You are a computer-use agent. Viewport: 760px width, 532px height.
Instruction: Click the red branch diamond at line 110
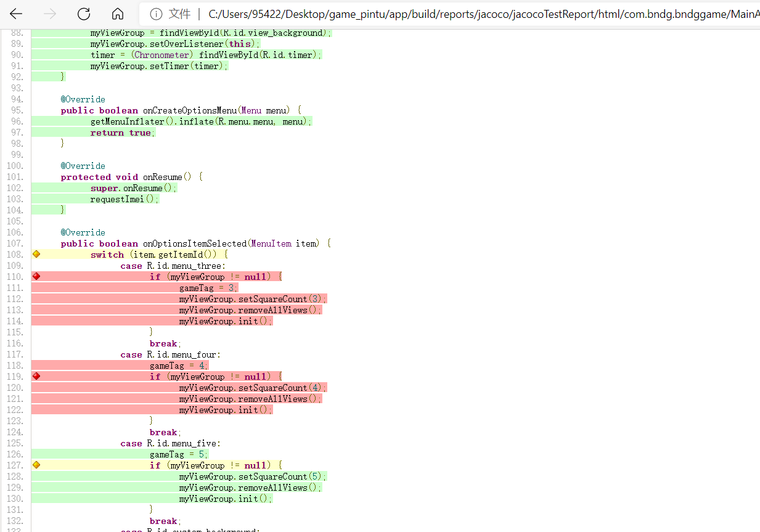click(36, 276)
